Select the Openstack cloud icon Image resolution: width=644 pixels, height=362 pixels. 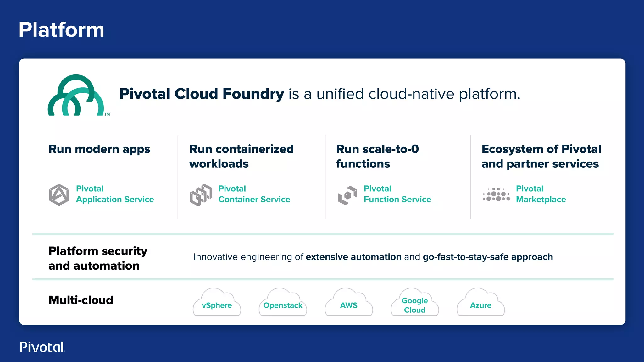click(283, 303)
